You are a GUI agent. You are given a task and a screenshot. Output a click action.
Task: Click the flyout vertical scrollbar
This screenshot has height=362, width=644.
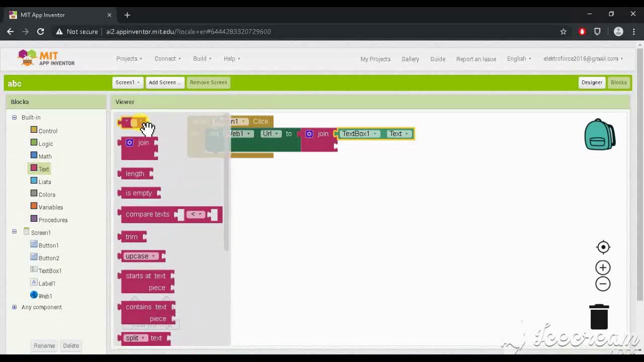(x=226, y=183)
